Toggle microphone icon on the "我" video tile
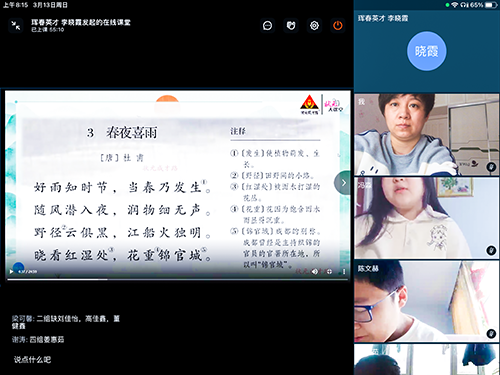This screenshot has width=500, height=375. click(491, 167)
